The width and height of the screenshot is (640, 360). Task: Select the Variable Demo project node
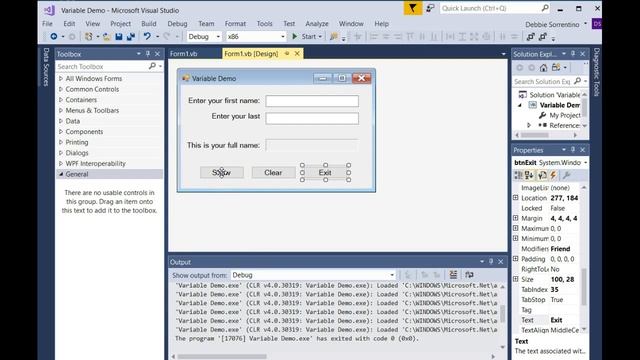560,105
